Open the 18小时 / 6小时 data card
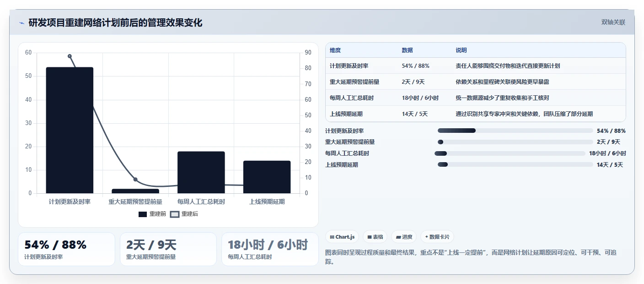This screenshot has height=284, width=644. point(270,249)
